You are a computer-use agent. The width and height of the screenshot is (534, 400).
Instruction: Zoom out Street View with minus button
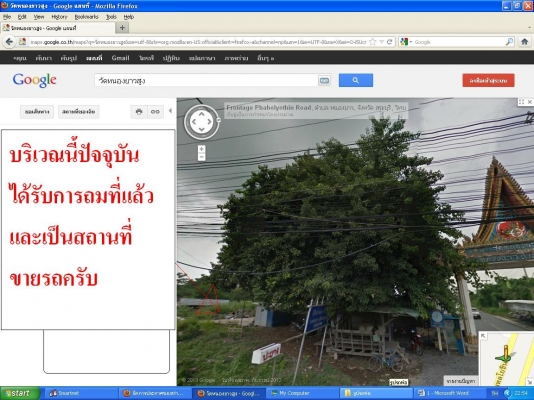(x=202, y=157)
